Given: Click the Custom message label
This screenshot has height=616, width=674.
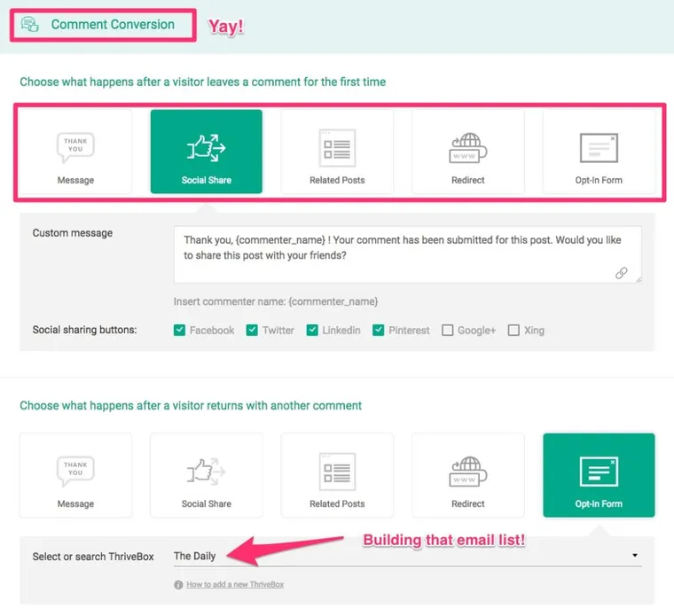Looking at the screenshot, I should [73, 233].
